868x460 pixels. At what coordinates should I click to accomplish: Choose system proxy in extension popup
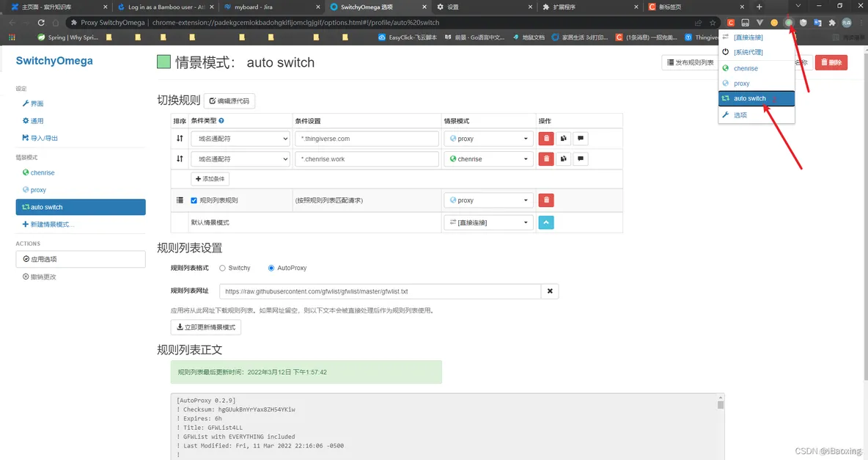[x=756, y=52]
